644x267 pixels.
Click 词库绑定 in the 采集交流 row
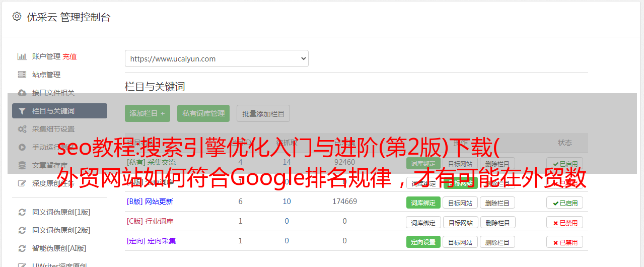point(423,163)
